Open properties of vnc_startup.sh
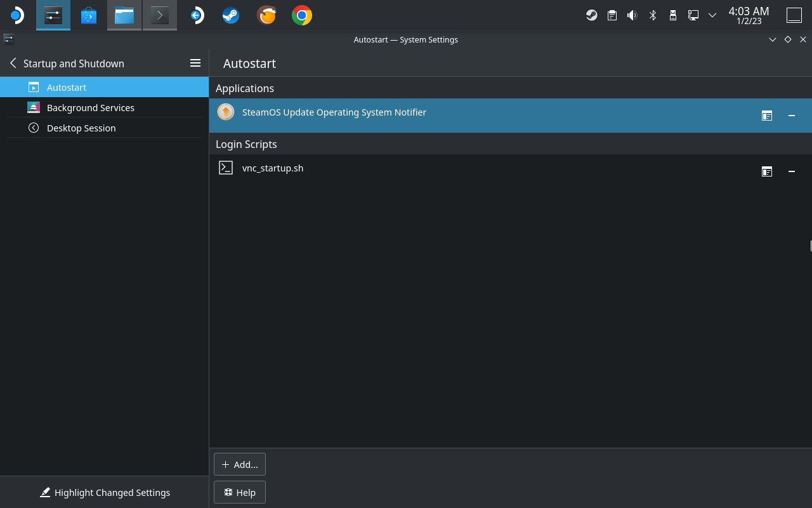Screen dimensions: 812x508 pos(767,171)
